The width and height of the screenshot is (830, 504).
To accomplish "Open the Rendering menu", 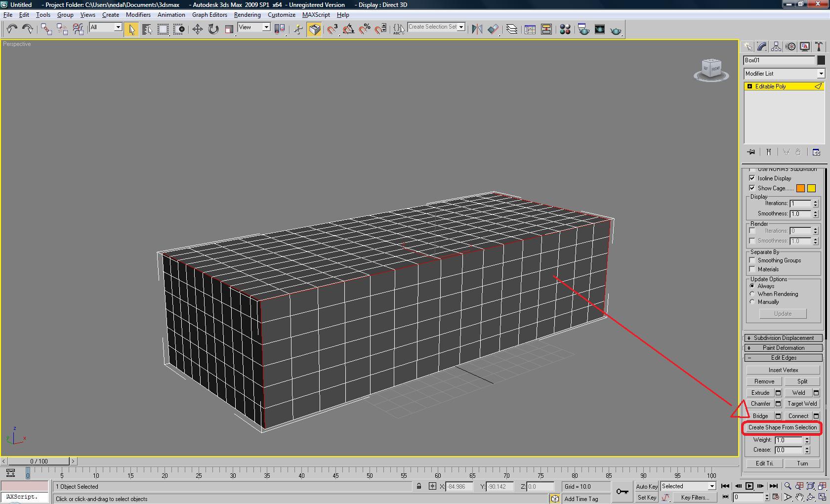I will click(247, 15).
